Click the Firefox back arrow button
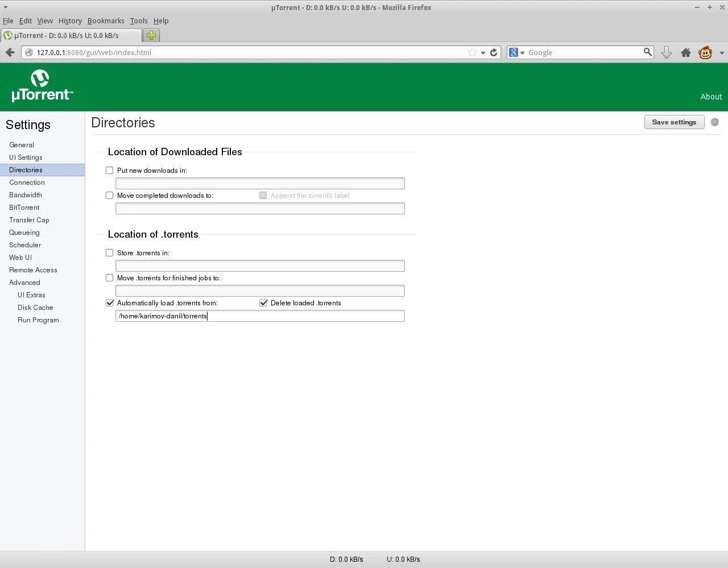The image size is (728, 568). (x=10, y=52)
